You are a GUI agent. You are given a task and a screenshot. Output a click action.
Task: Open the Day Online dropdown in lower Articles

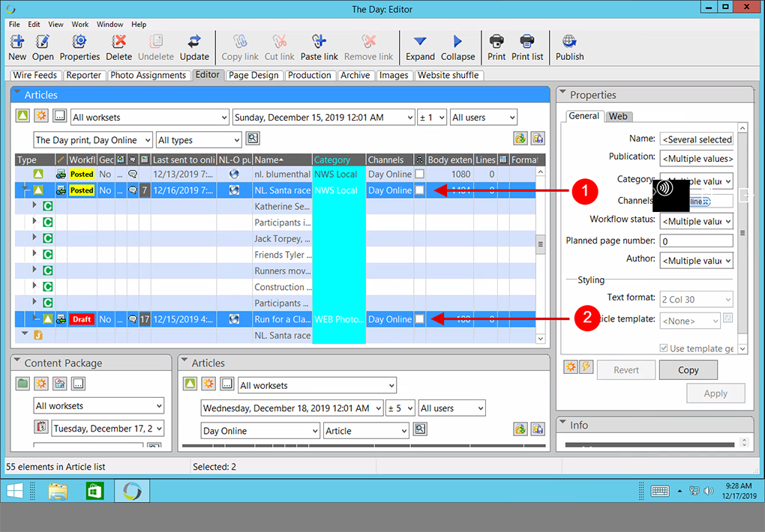point(260,431)
